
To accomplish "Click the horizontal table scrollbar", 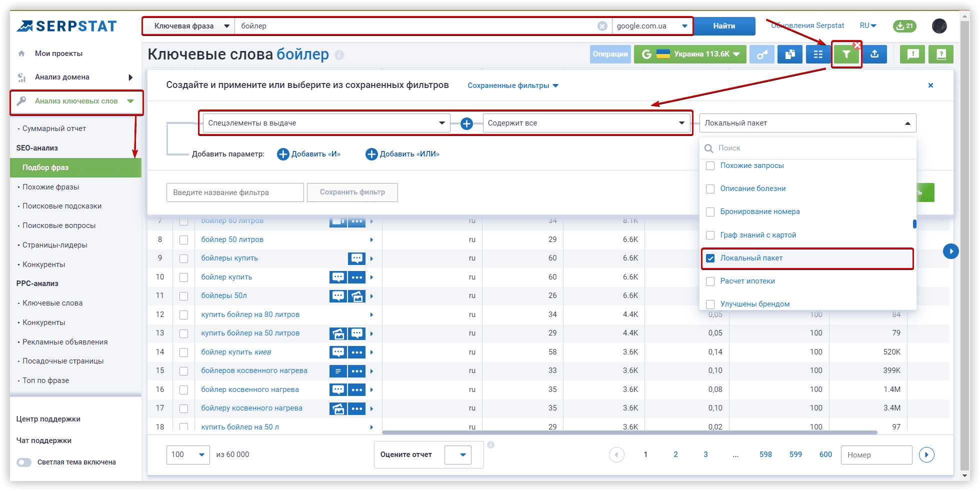I will pos(629,432).
